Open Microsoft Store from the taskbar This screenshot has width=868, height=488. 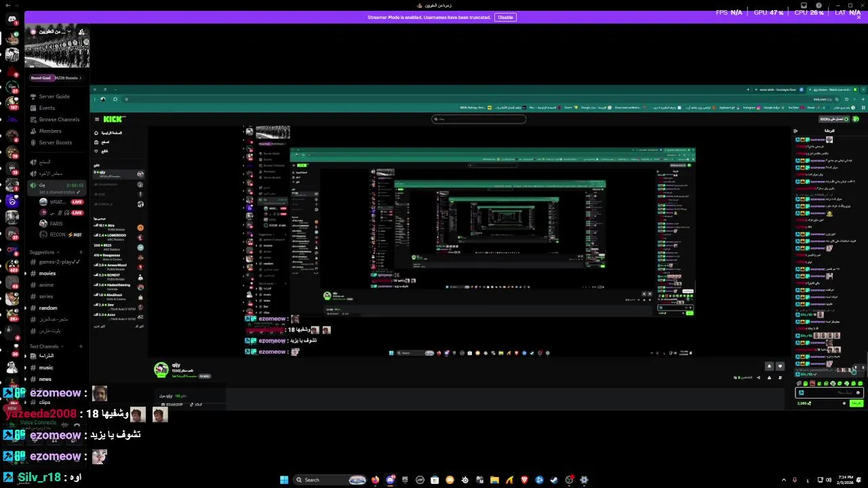click(x=435, y=480)
